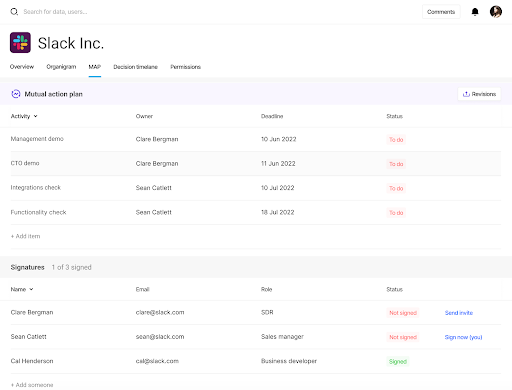Click the Revisions upload icon
The height and width of the screenshot is (390, 512).
tap(466, 94)
